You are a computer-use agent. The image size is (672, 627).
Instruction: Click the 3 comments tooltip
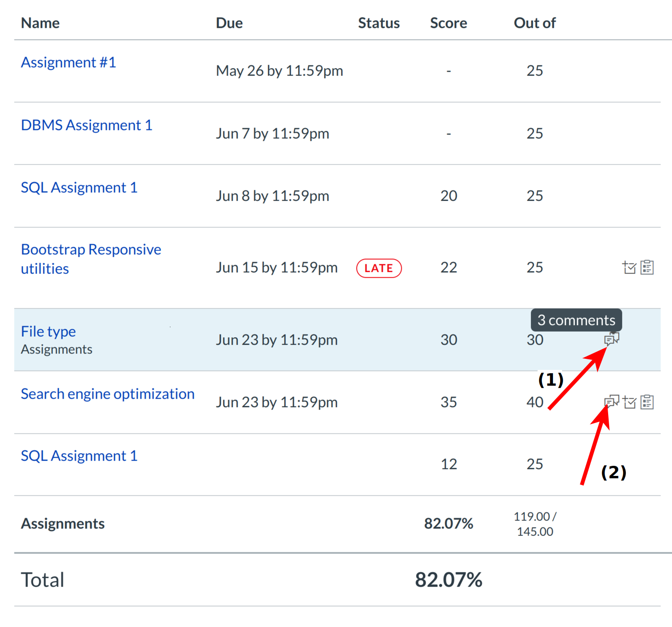[x=576, y=320]
